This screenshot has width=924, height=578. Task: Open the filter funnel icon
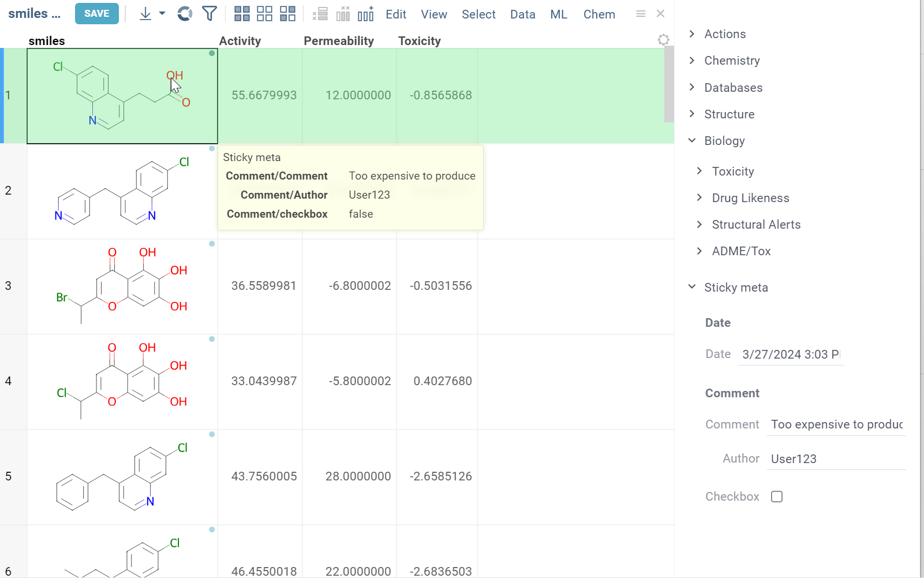[x=210, y=14]
